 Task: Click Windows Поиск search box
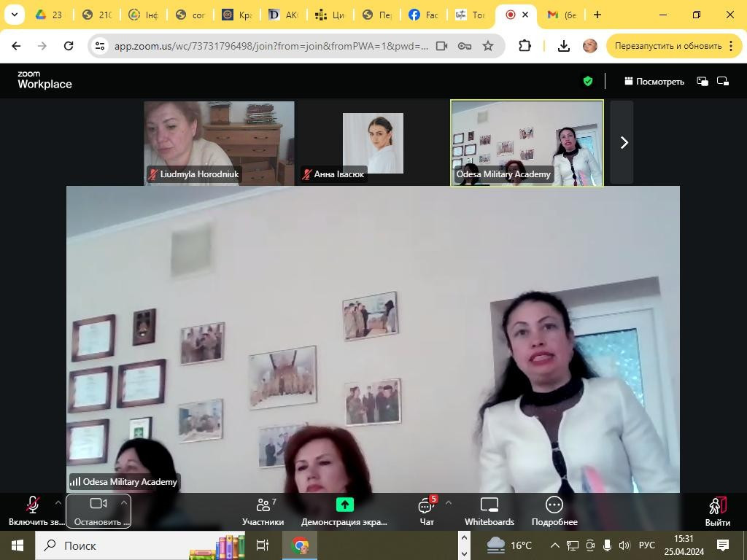click(141, 545)
